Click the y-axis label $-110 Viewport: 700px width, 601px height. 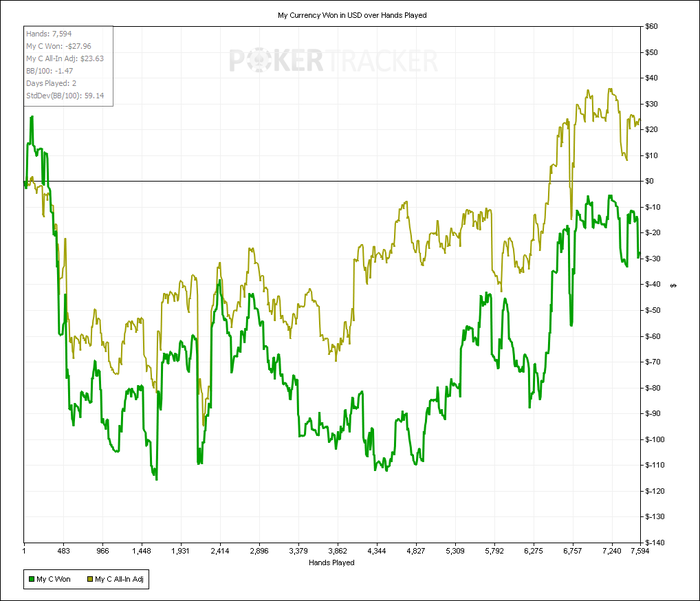click(x=654, y=465)
